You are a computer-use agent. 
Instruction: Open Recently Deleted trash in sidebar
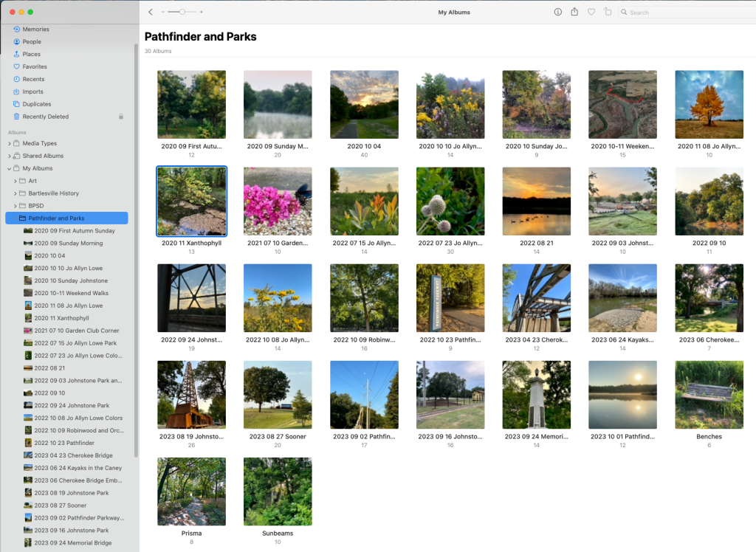click(45, 117)
